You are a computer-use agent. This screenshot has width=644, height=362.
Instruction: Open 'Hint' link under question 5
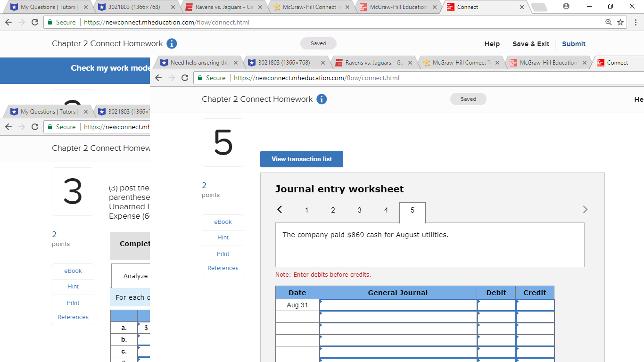223,238
